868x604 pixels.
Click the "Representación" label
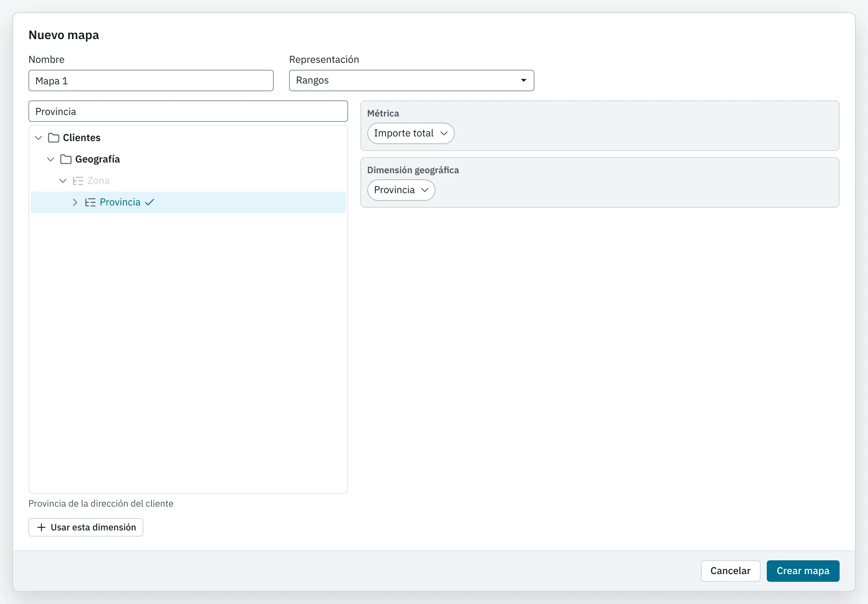pyautogui.click(x=324, y=59)
